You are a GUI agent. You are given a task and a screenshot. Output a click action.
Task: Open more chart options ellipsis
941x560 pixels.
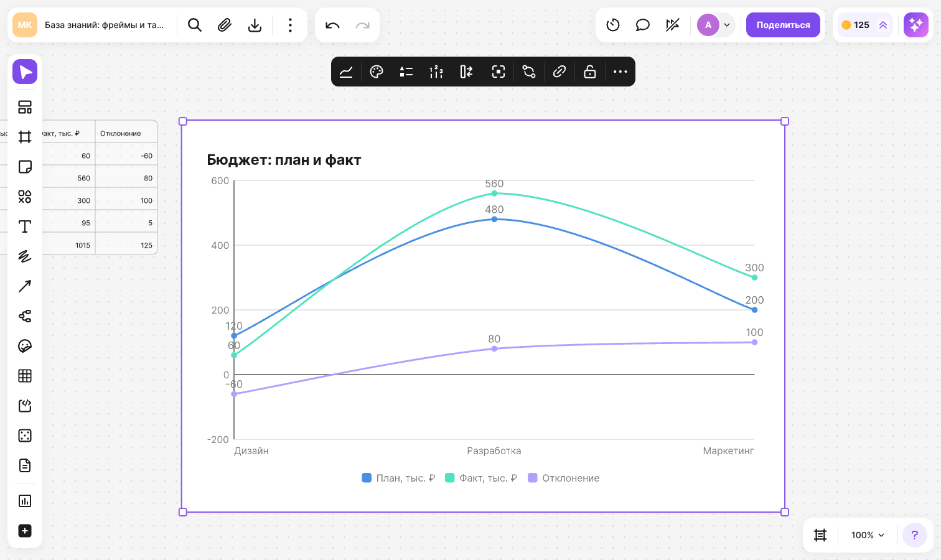(x=620, y=72)
